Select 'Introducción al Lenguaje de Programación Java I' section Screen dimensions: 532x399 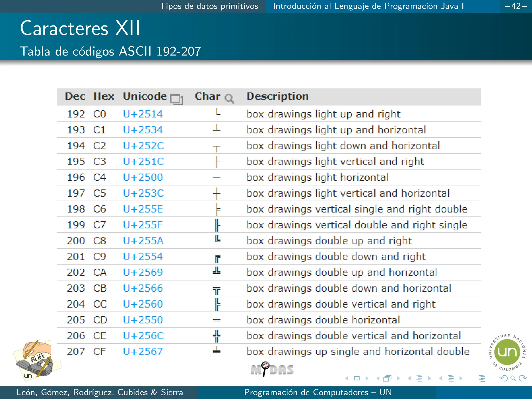click(x=368, y=6)
